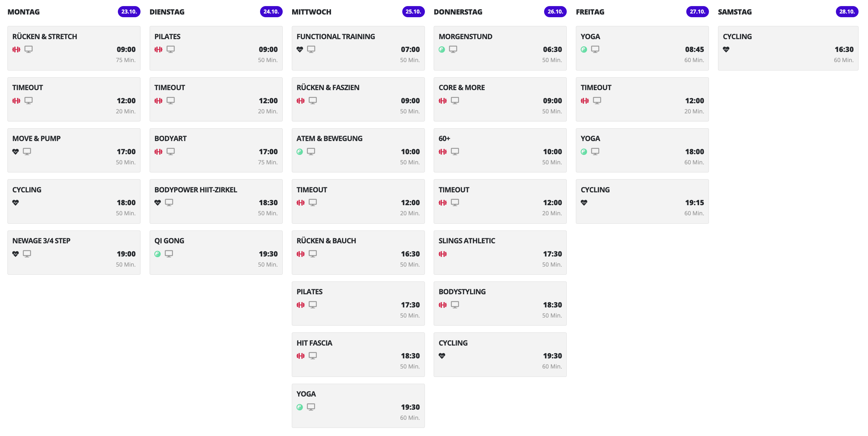Click the green yin-yang icon on Qi Gong

[157, 254]
